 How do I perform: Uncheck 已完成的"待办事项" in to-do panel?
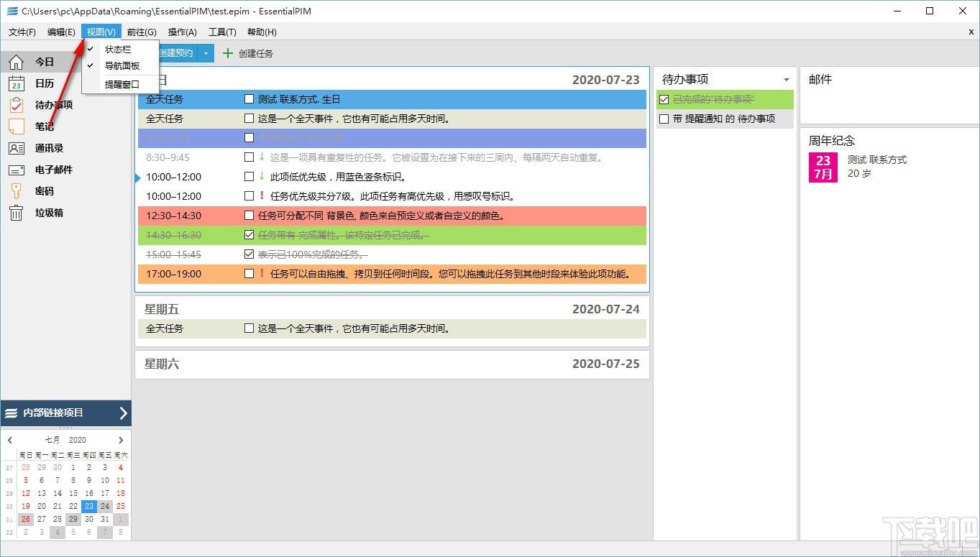pos(664,99)
